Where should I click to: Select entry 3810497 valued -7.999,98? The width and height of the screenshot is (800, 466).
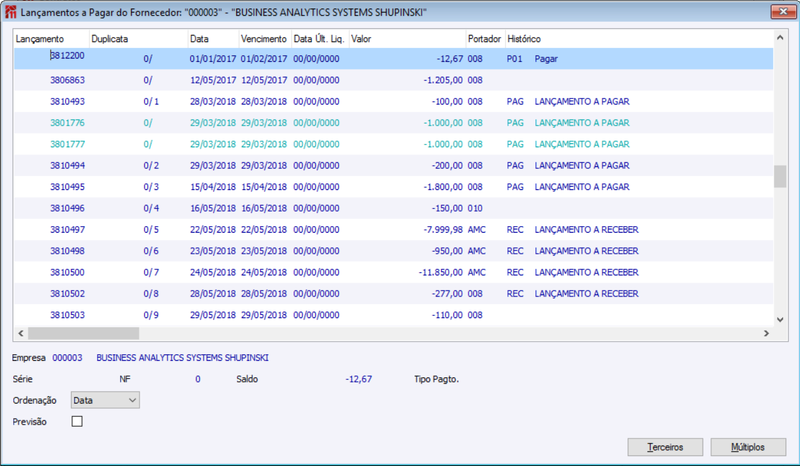click(393, 230)
